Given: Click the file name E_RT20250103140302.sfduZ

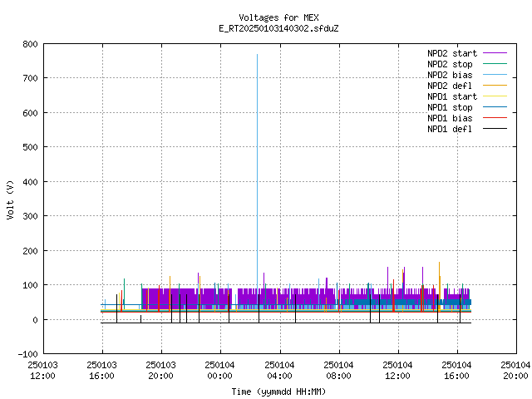Looking at the screenshot, I should (278, 28).
